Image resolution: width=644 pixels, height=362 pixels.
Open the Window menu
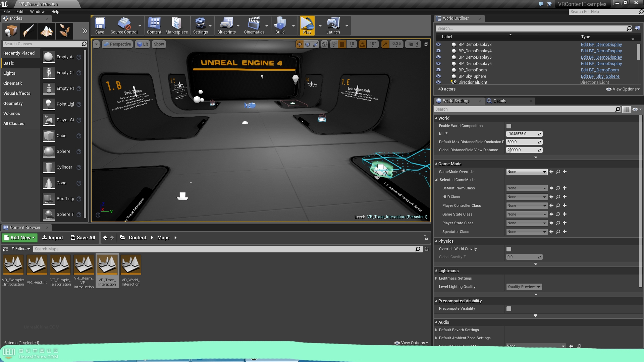click(x=37, y=11)
